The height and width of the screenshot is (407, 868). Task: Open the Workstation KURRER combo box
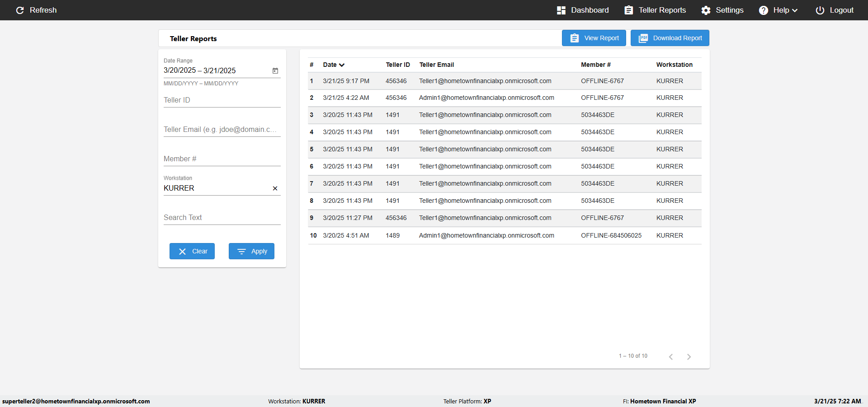pyautogui.click(x=222, y=188)
